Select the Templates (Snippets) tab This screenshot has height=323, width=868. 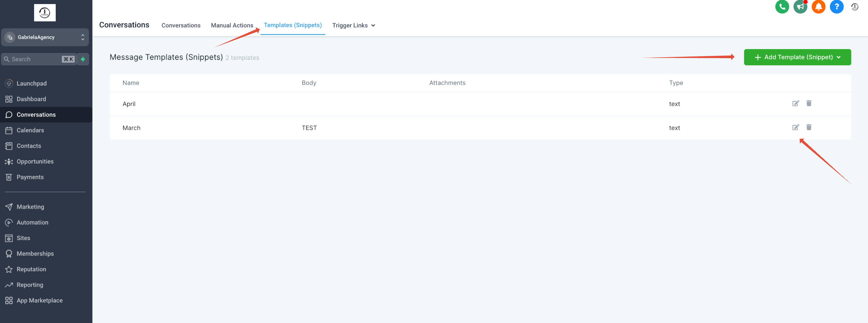pyautogui.click(x=292, y=25)
